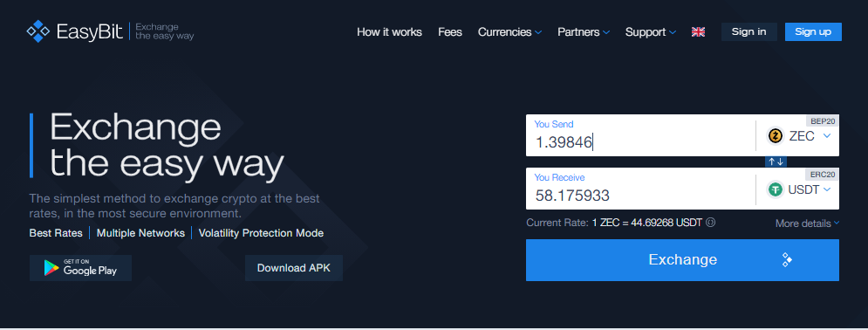Click the Best Rates text
Screen dimensions: 868x330
(56, 233)
